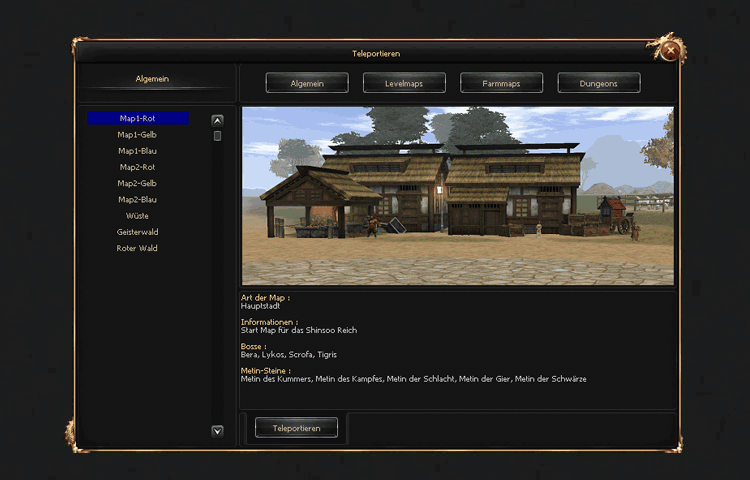Viewport: 750px width, 480px height.
Task: Switch to the Algemein tab button
Action: coord(307,83)
